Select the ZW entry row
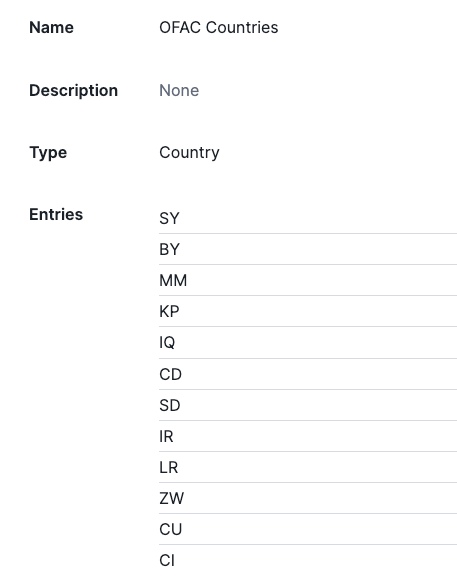The height and width of the screenshot is (588, 457). click(x=308, y=498)
